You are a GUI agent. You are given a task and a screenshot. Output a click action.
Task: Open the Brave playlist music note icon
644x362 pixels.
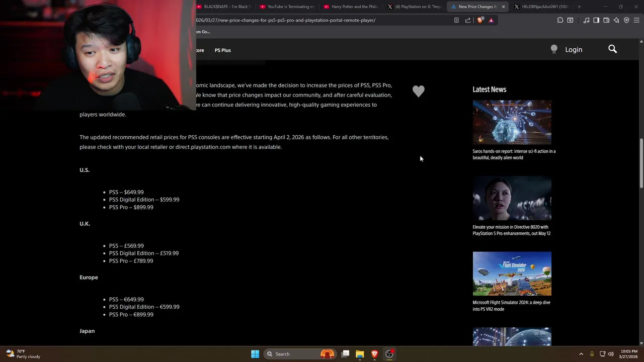pos(586,20)
